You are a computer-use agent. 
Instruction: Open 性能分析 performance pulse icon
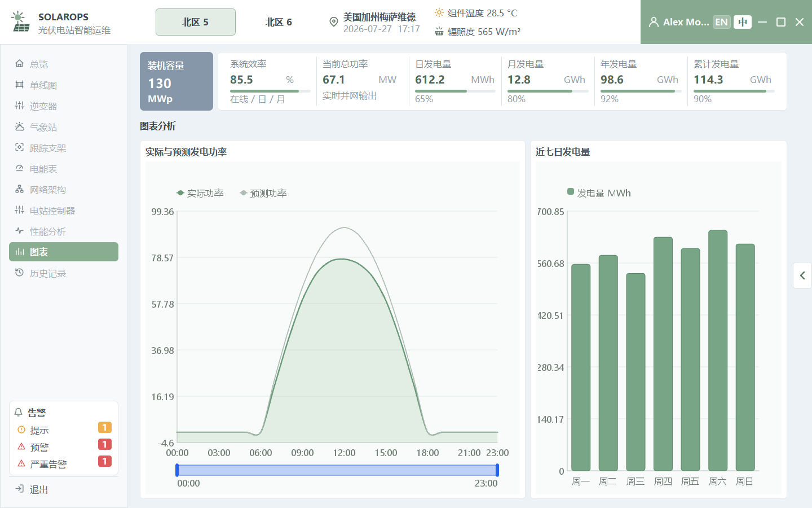click(x=19, y=231)
